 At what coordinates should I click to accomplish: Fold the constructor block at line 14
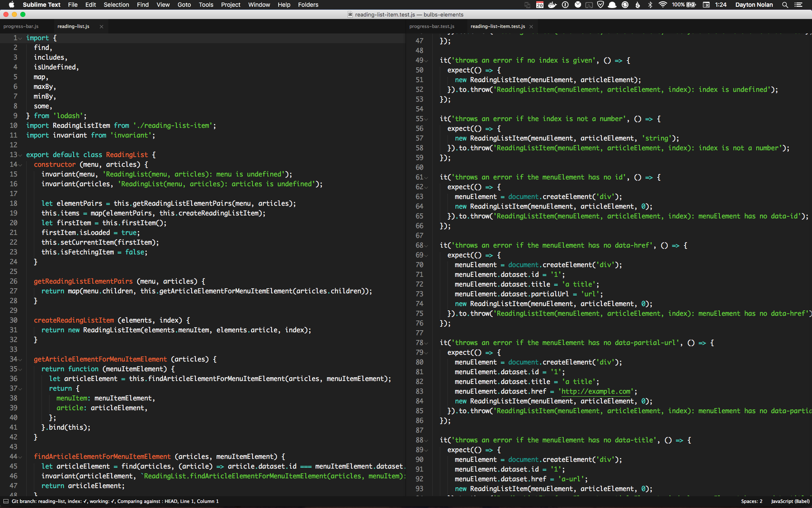[20, 165]
